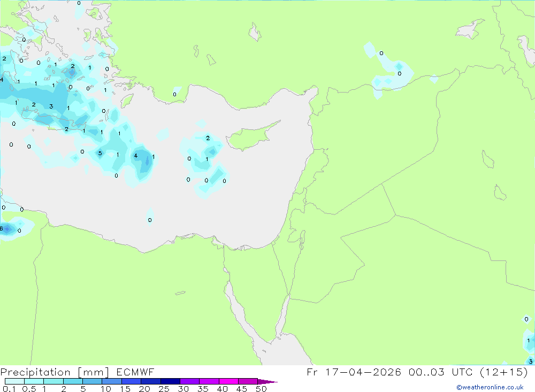535x392 pixels.
Task: Click the '20' legend scale label
Action: click(144, 389)
